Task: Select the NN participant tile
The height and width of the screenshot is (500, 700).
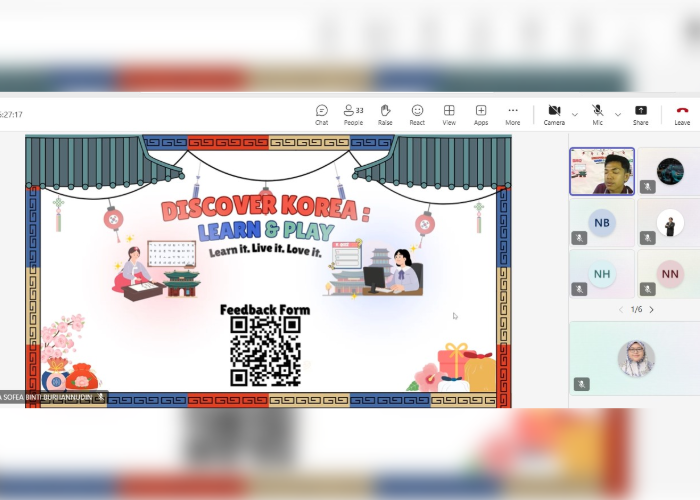Action: (669, 273)
